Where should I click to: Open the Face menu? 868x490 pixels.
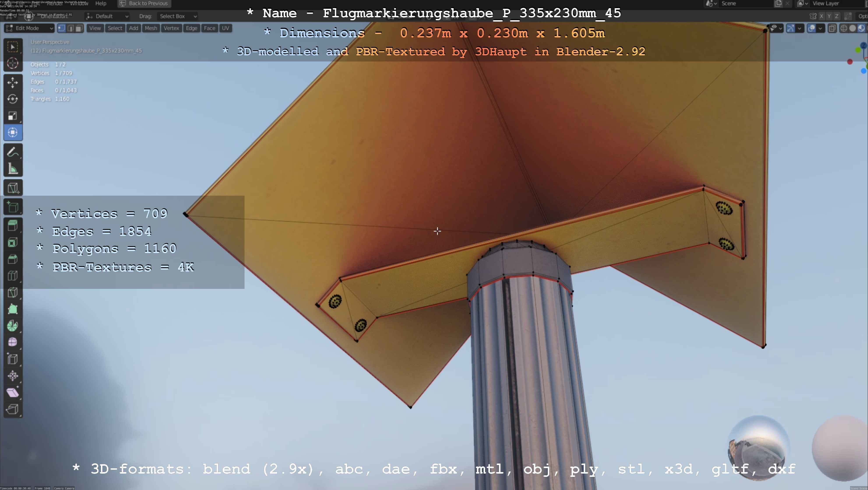pyautogui.click(x=210, y=28)
